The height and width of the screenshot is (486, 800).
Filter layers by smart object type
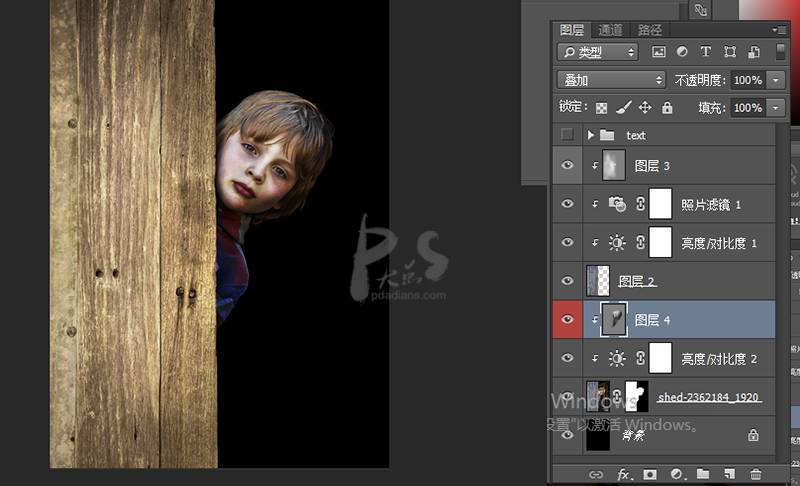point(754,52)
